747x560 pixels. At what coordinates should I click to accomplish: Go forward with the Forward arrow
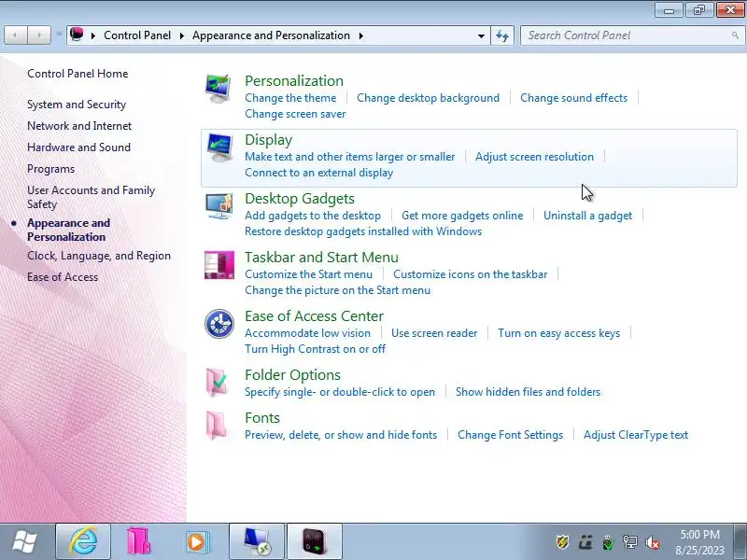coord(39,35)
